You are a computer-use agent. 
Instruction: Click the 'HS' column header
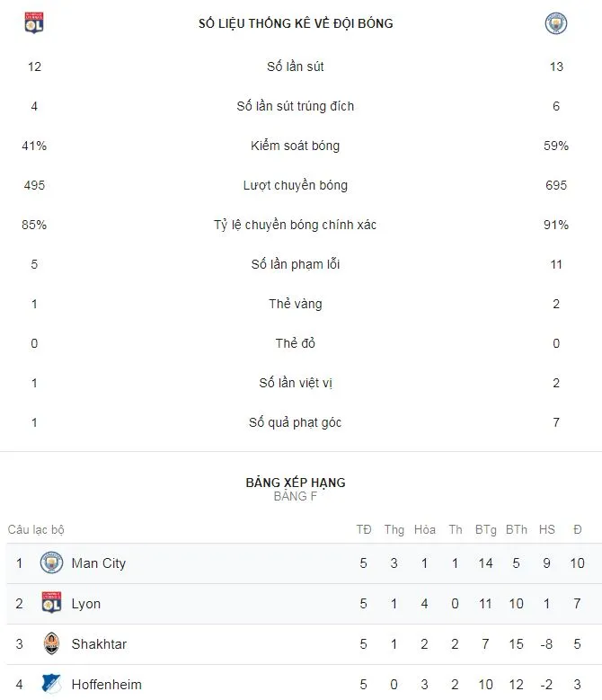click(x=546, y=530)
